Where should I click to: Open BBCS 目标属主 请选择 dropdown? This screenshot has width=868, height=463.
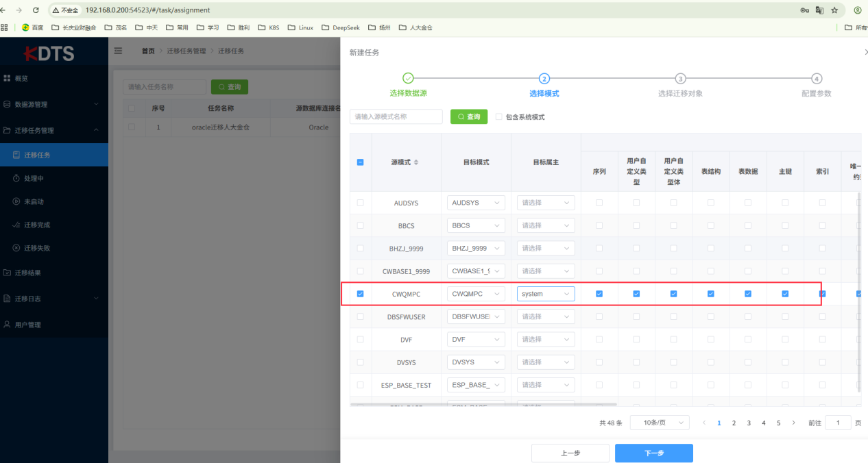pos(546,225)
